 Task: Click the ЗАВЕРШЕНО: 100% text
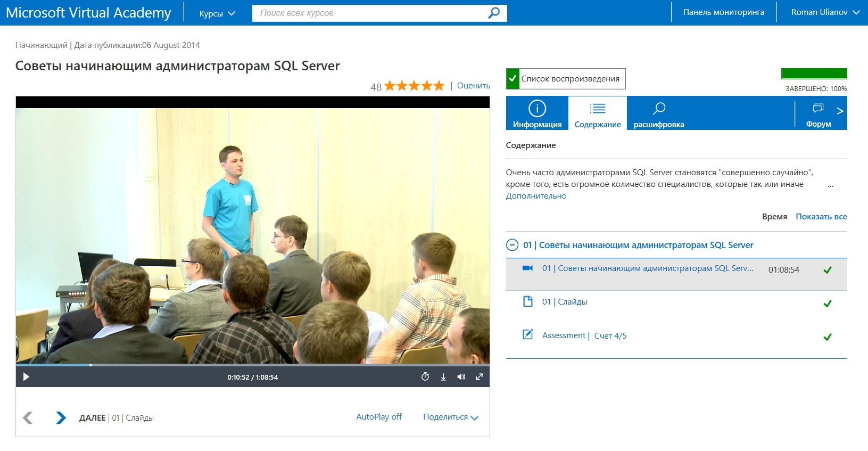816,89
